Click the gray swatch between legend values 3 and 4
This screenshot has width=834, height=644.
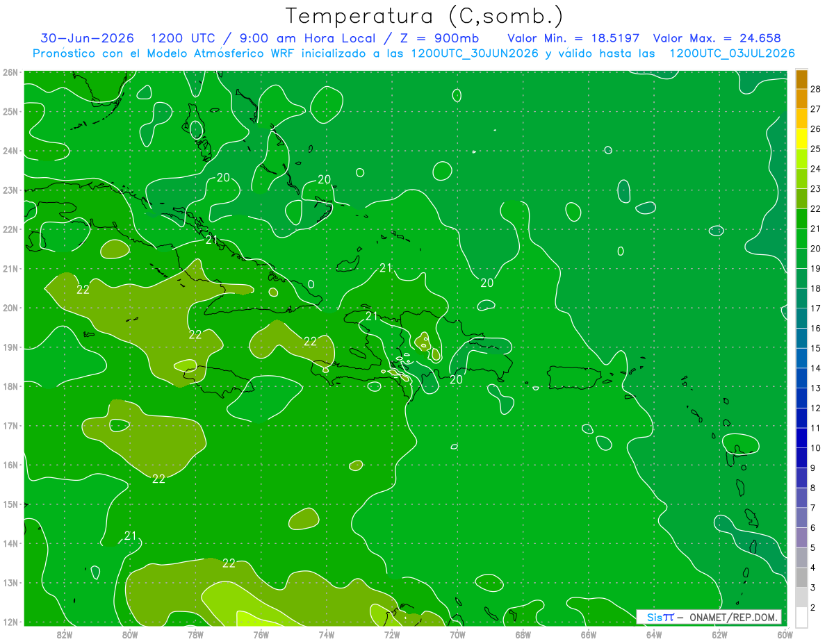coord(801,577)
